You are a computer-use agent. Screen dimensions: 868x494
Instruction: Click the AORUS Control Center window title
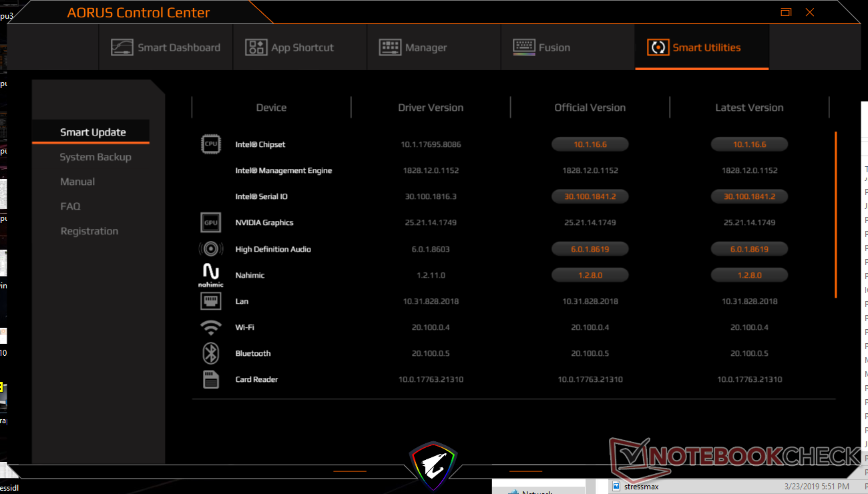[x=138, y=13]
